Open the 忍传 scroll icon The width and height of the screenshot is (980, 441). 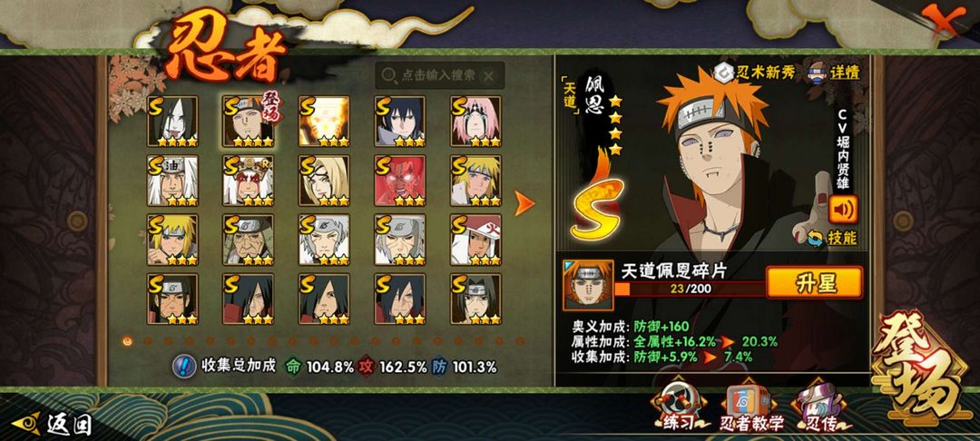click(x=819, y=406)
